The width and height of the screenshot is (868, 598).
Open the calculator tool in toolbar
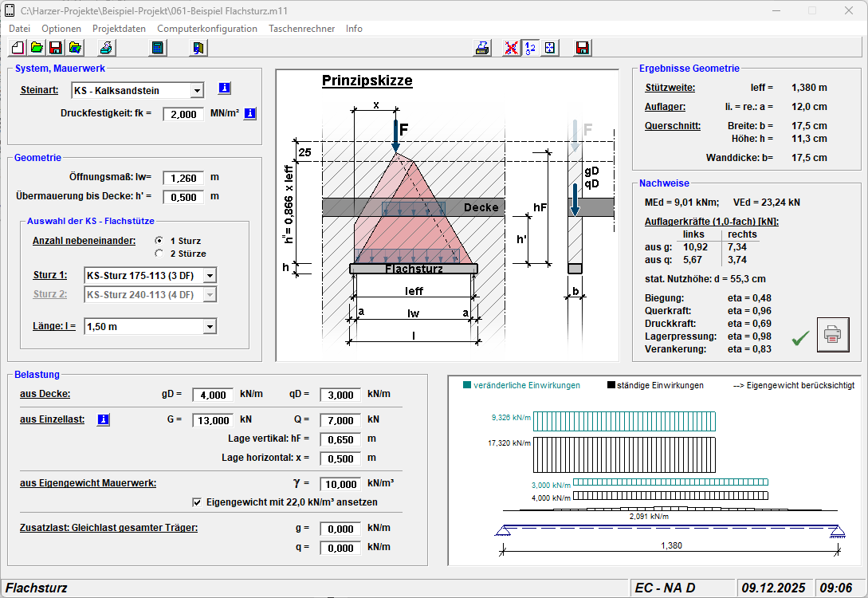157,48
